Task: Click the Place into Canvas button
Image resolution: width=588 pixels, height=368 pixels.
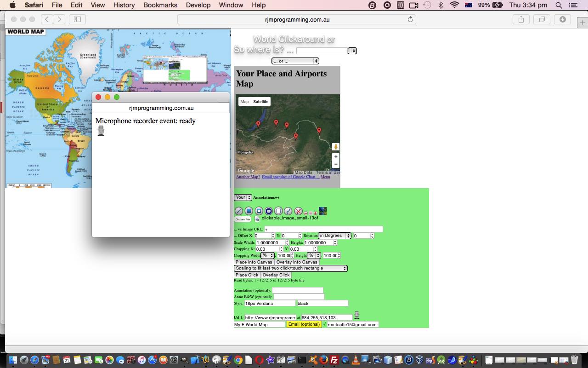Action: pyautogui.click(x=254, y=262)
